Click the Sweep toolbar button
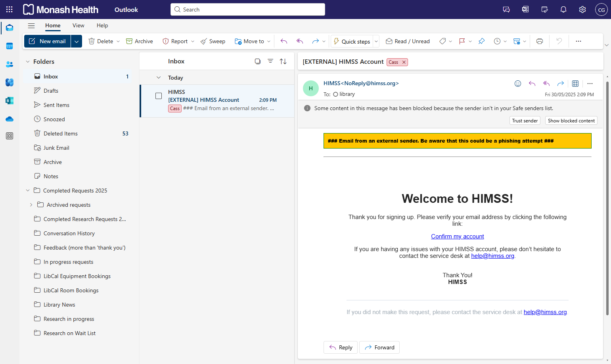 213,41
